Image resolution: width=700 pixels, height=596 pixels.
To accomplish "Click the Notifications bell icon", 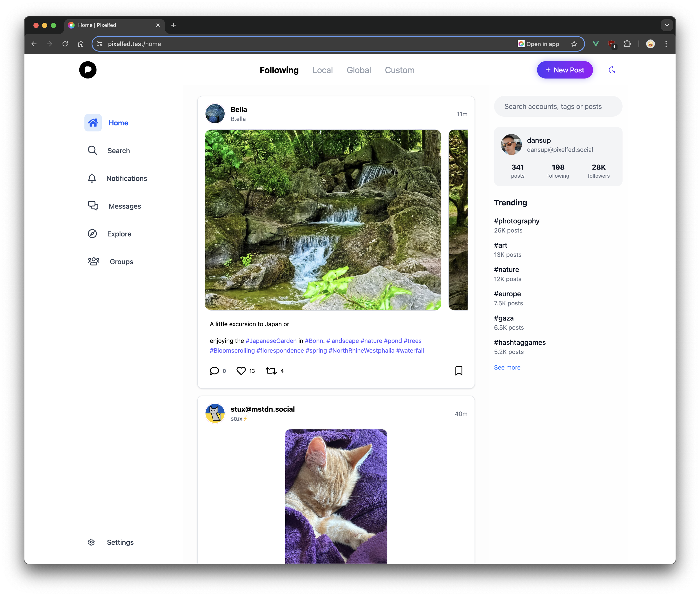I will click(92, 178).
